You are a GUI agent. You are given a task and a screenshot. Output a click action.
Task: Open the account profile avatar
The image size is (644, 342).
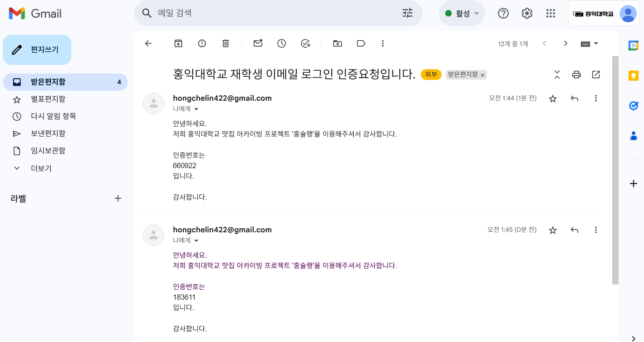pos(628,14)
